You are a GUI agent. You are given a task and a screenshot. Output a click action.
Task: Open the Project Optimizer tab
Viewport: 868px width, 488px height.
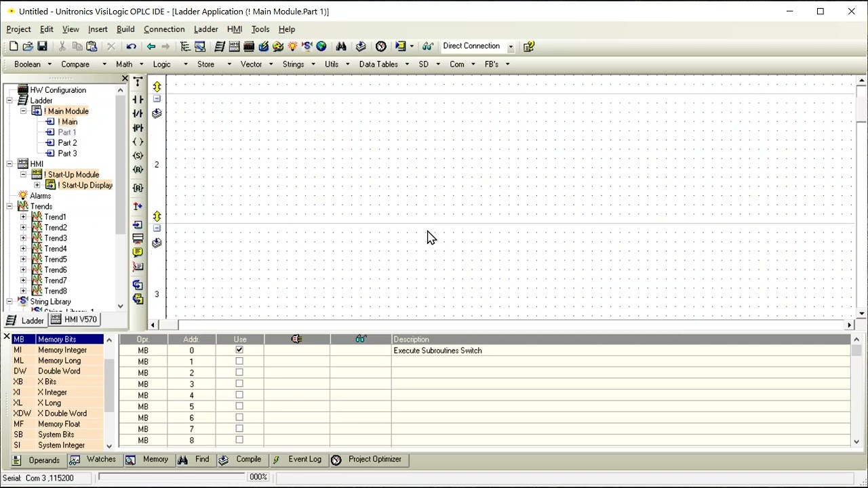tap(367, 460)
